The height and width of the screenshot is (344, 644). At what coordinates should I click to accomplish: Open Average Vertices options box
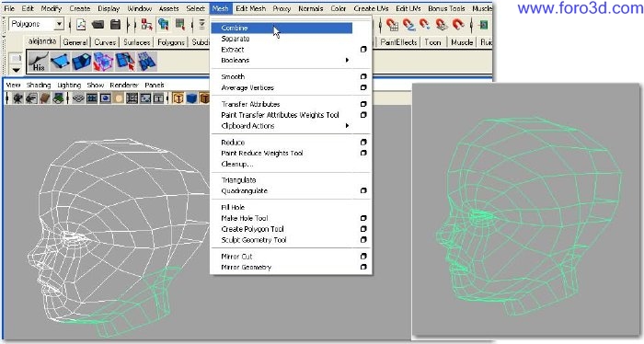(363, 88)
